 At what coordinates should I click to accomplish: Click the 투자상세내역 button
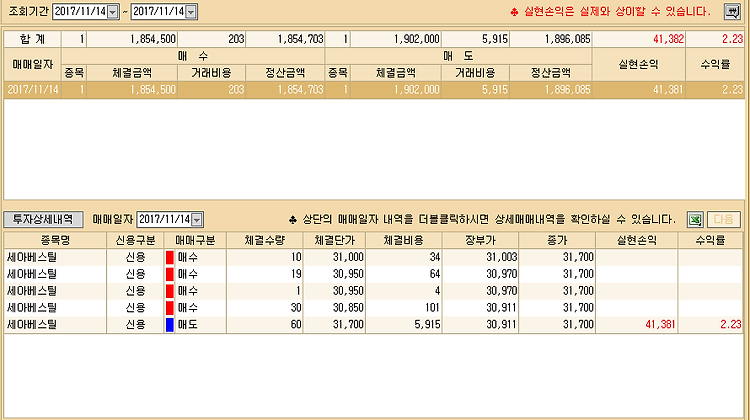(43, 219)
